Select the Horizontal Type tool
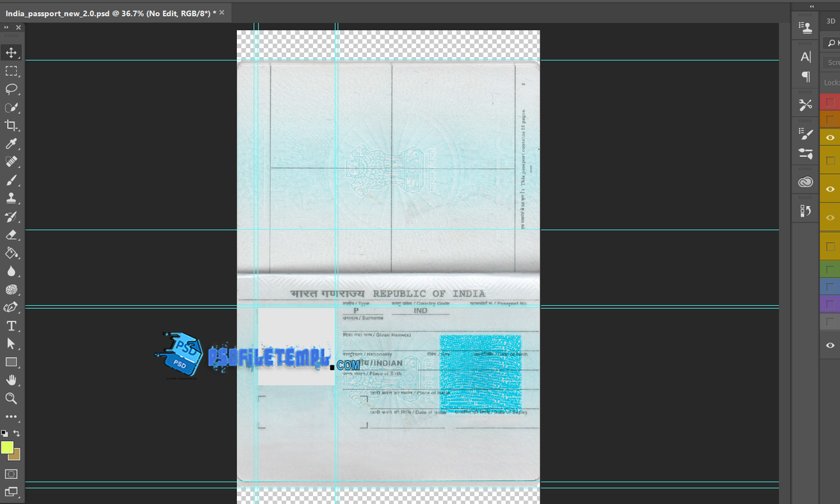 click(11, 325)
